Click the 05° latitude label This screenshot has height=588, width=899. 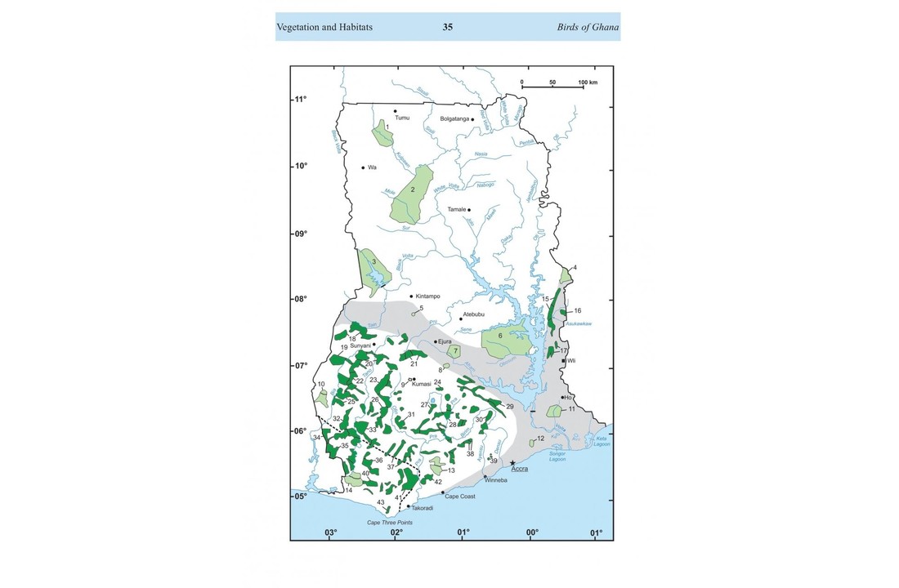click(x=301, y=496)
